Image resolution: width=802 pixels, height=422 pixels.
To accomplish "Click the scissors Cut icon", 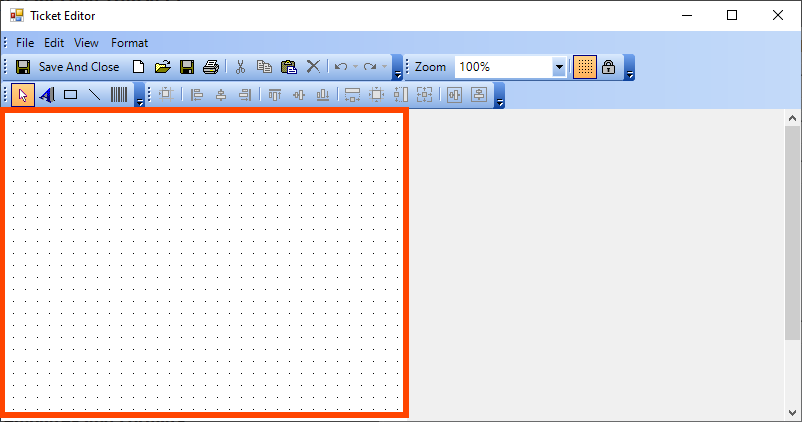I will (240, 67).
